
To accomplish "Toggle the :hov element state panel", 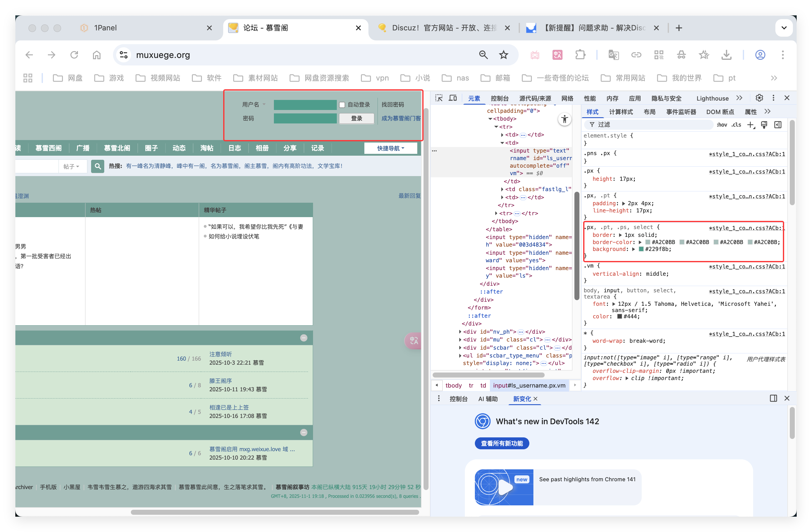I will (722, 125).
